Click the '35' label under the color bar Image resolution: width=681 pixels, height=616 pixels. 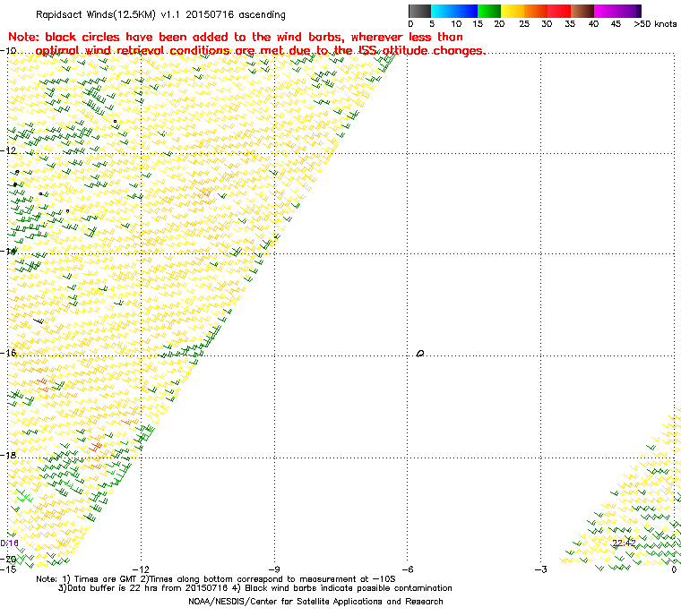(x=570, y=24)
